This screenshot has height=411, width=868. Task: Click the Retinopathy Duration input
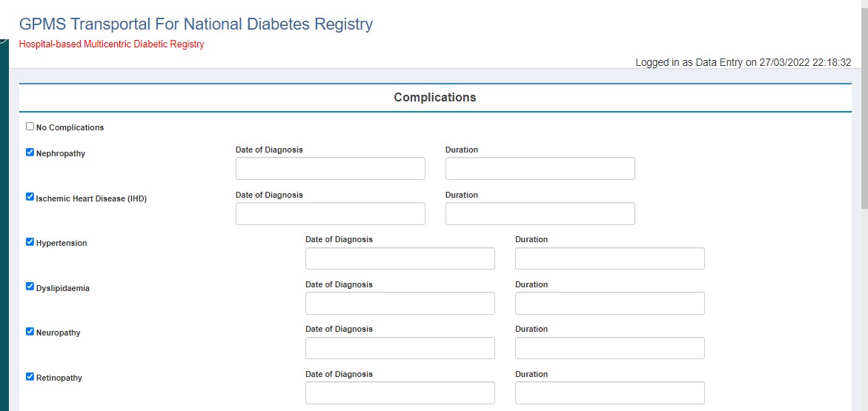click(609, 393)
